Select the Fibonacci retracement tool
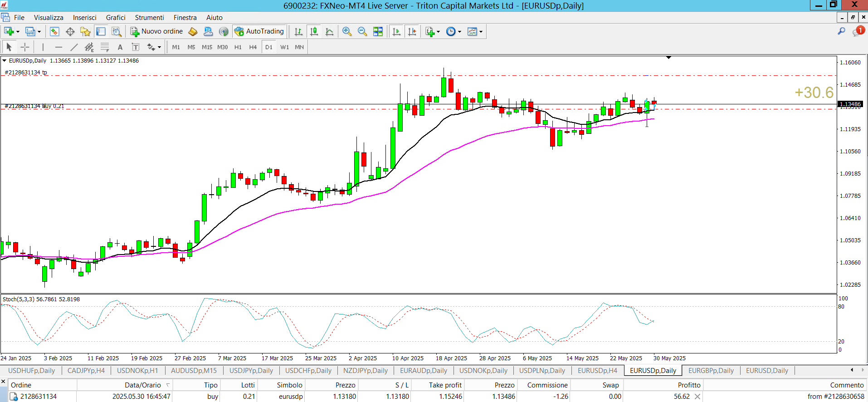868x402 pixels. coord(105,47)
